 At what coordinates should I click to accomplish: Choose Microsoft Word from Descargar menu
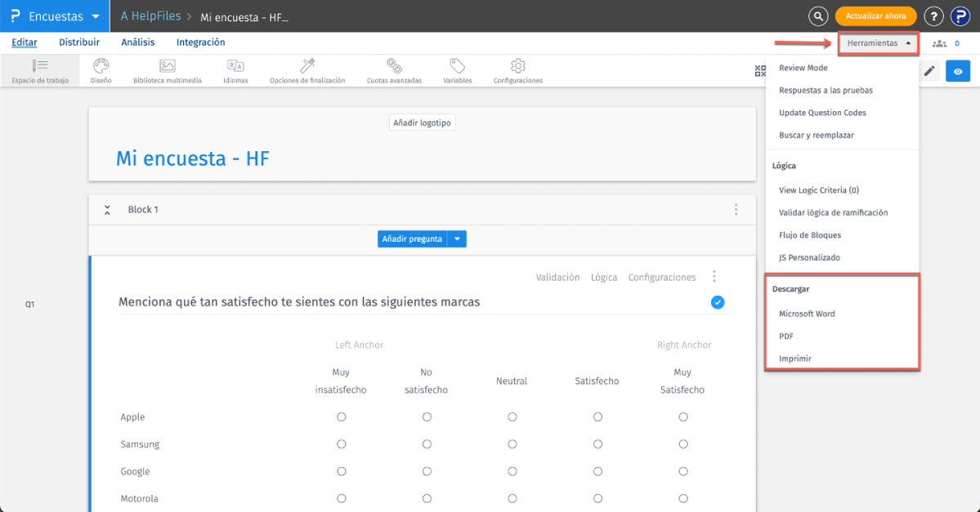point(807,314)
